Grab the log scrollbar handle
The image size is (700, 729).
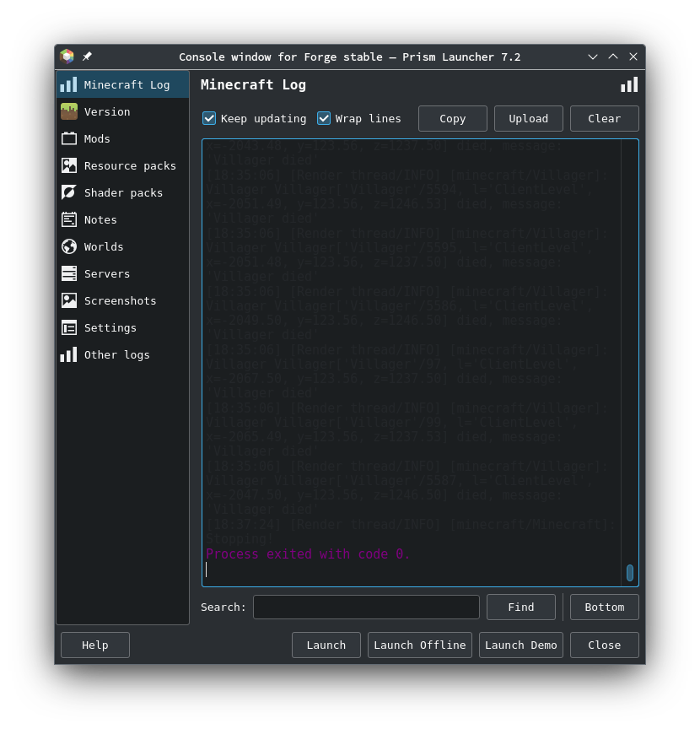click(630, 573)
